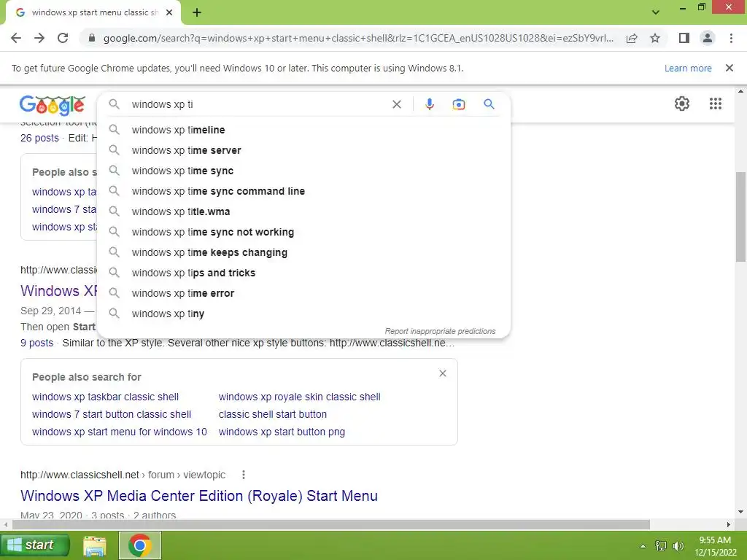Choose suggestion windows xp title.wma

click(303, 211)
